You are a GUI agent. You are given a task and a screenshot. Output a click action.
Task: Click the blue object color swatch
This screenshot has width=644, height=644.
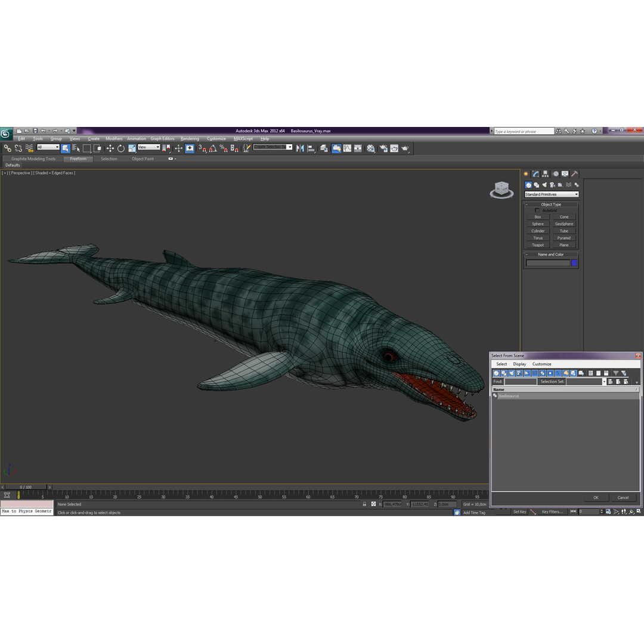(x=574, y=263)
